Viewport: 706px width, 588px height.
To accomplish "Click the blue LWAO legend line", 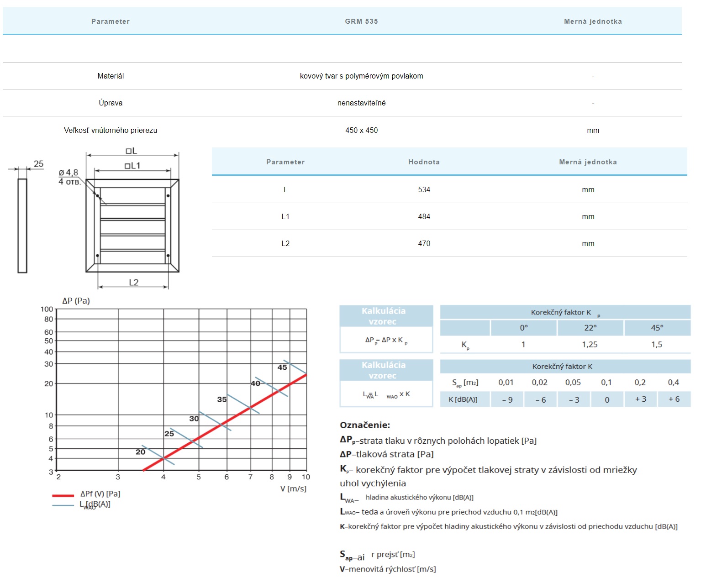I will 63,505.
